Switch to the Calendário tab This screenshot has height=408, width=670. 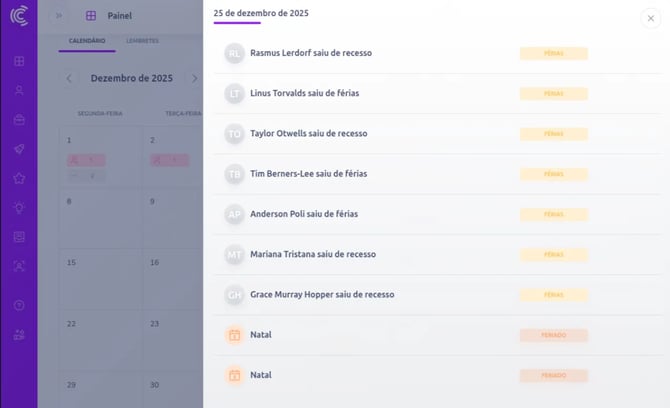point(87,40)
